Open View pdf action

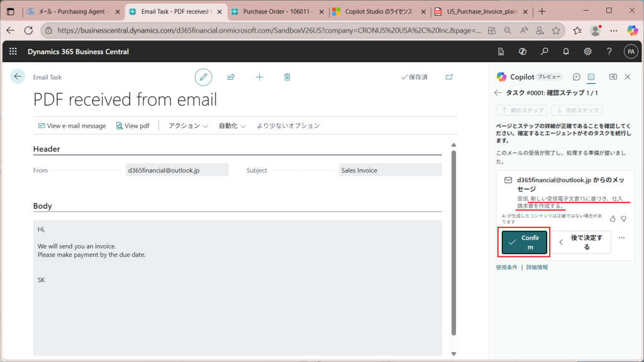(133, 126)
